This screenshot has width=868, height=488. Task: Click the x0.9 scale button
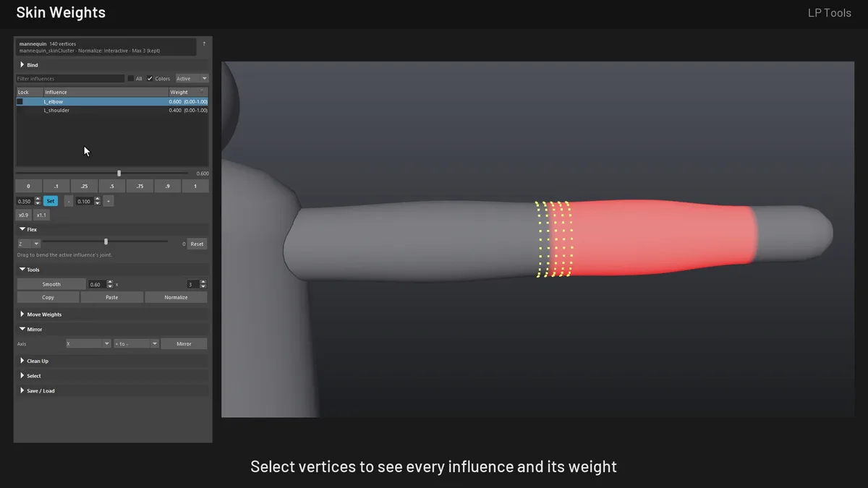pyautogui.click(x=24, y=215)
